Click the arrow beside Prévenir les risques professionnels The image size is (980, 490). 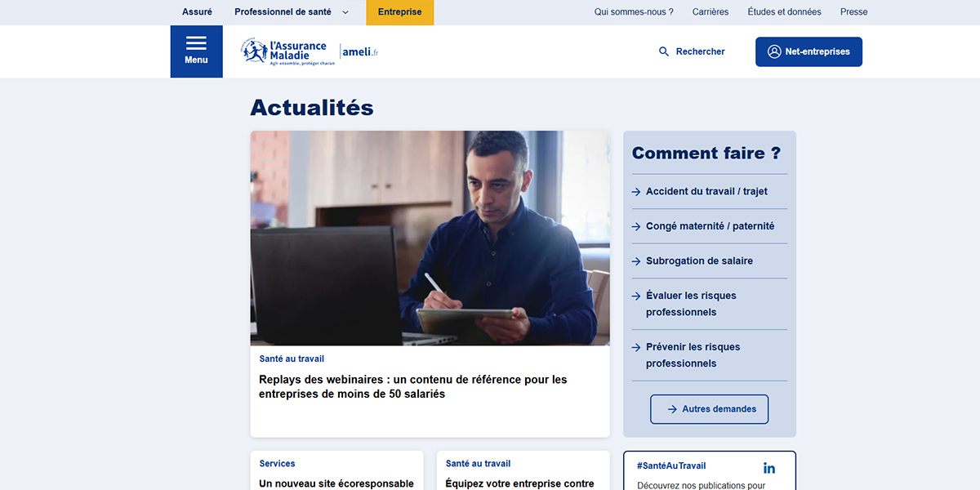[x=635, y=347]
